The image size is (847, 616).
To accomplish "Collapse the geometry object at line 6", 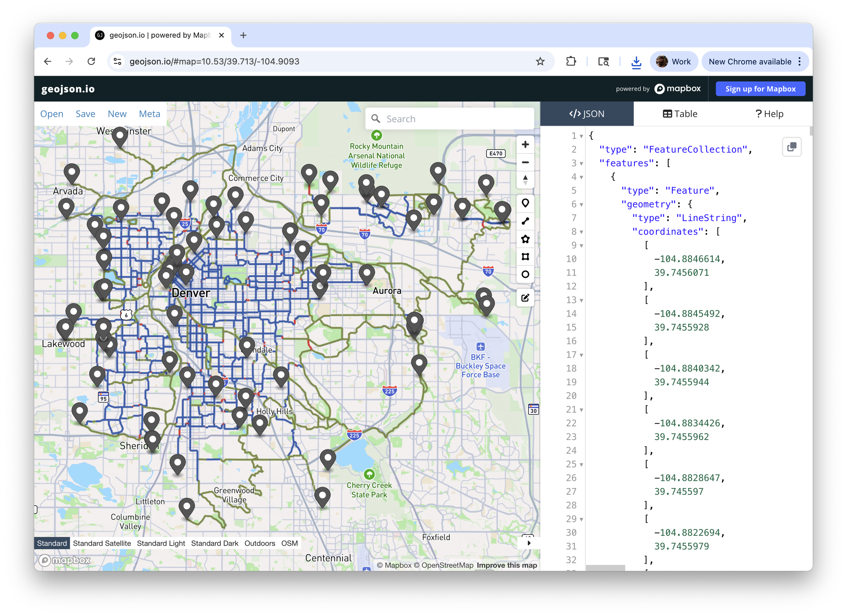I will tap(581, 205).
